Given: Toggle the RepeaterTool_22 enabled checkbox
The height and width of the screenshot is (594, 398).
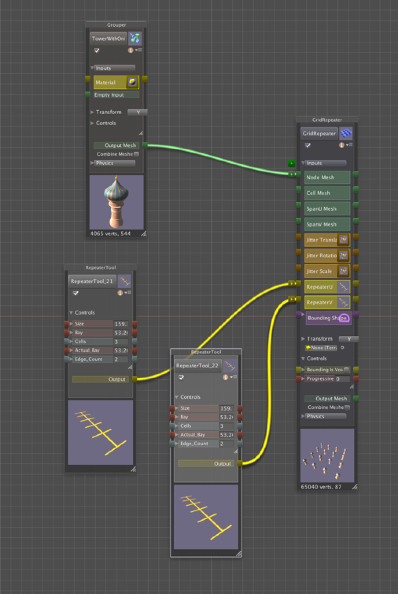Looking at the screenshot, I should pyautogui.click(x=181, y=377).
